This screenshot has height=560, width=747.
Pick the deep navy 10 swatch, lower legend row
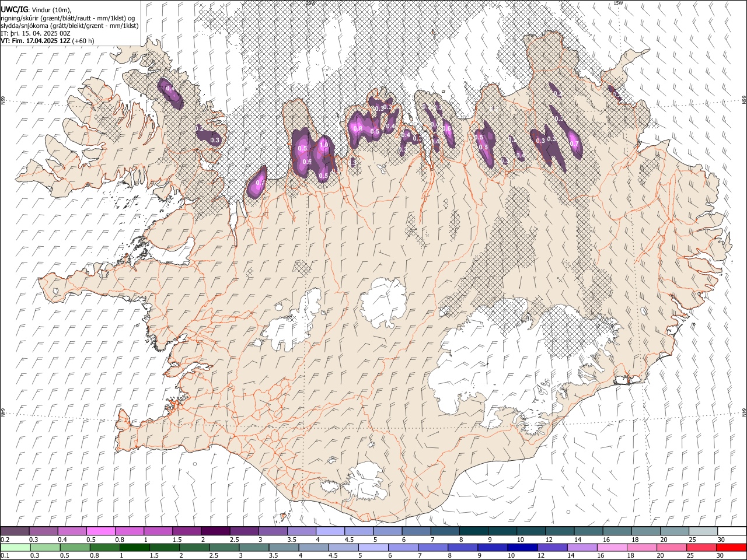pos(522,547)
